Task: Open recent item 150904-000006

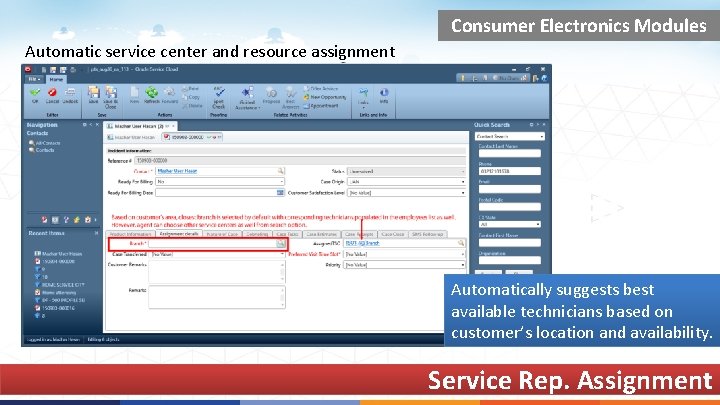Action: [55, 261]
